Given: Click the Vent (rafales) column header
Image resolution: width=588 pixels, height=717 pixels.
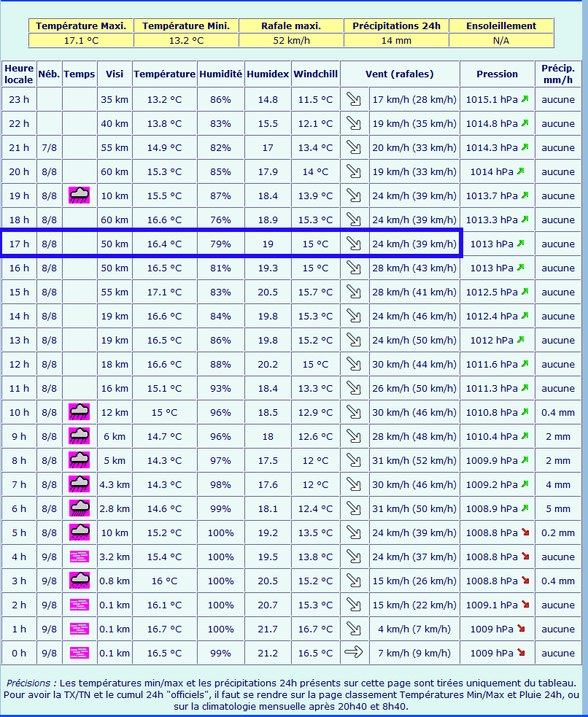Looking at the screenshot, I should 400,74.
